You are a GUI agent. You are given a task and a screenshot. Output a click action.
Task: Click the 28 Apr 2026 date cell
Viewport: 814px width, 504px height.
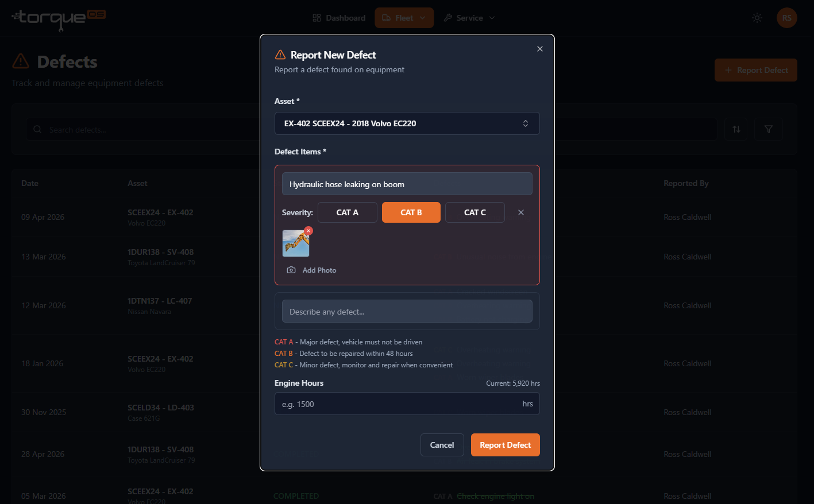pos(43,454)
